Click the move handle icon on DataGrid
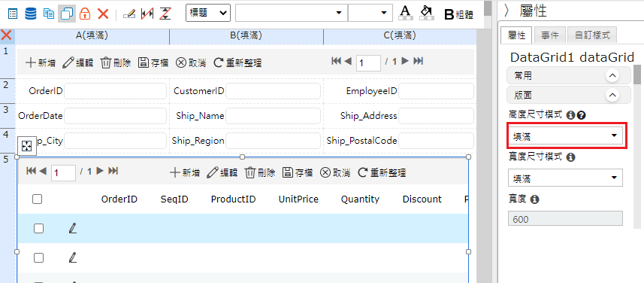Screen dimensions: 644x283 coord(27,146)
